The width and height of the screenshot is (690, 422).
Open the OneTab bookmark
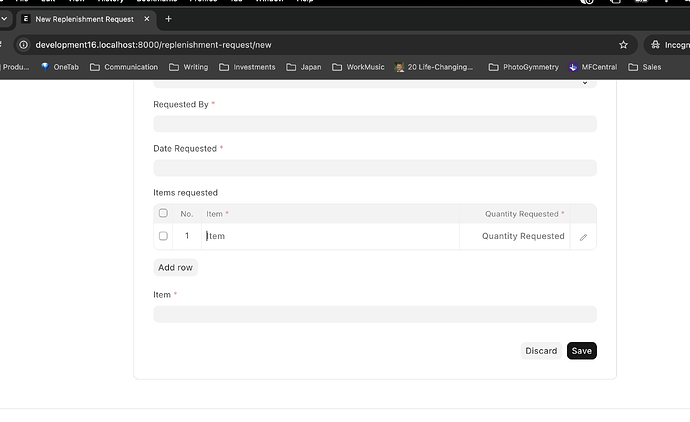[x=60, y=67]
